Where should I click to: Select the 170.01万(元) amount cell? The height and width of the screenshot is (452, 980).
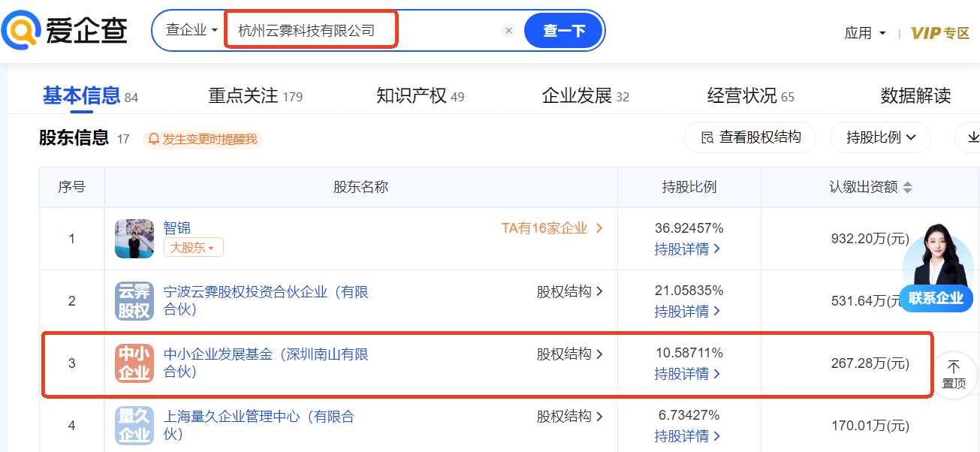pos(870,426)
